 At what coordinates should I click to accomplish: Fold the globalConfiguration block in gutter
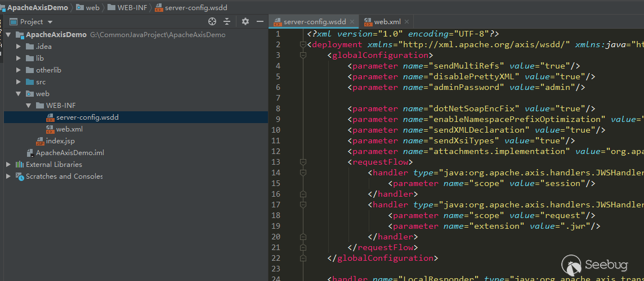(x=303, y=55)
